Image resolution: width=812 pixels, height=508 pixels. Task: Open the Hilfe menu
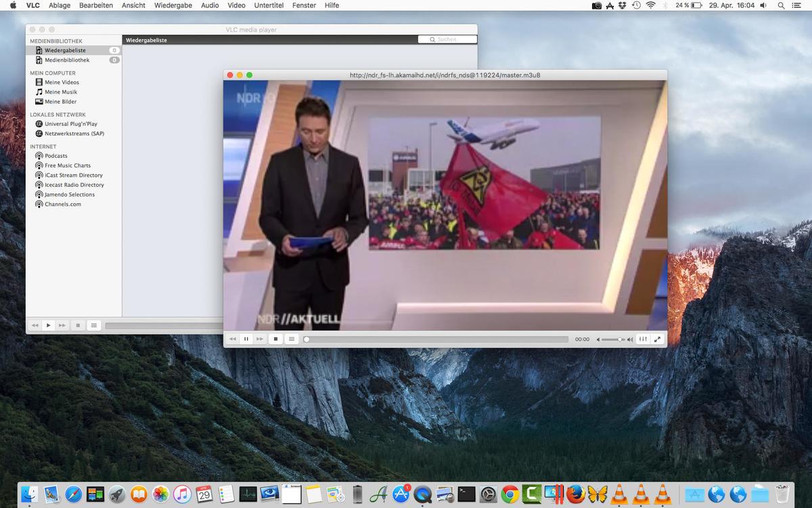click(332, 5)
